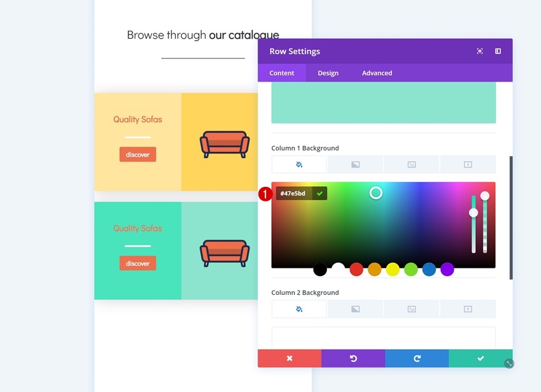Click the #47e5bd hex color field
The width and height of the screenshot is (541, 392).
coord(294,194)
